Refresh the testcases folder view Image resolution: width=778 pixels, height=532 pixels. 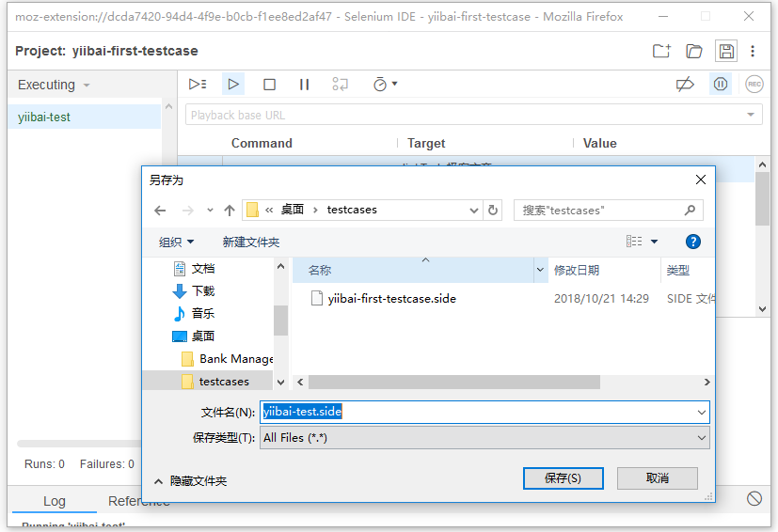[x=493, y=211]
